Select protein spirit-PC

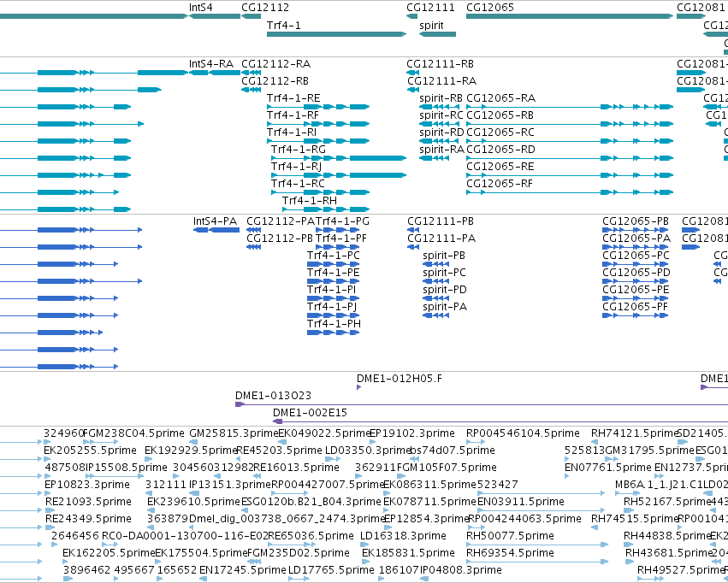click(436, 281)
